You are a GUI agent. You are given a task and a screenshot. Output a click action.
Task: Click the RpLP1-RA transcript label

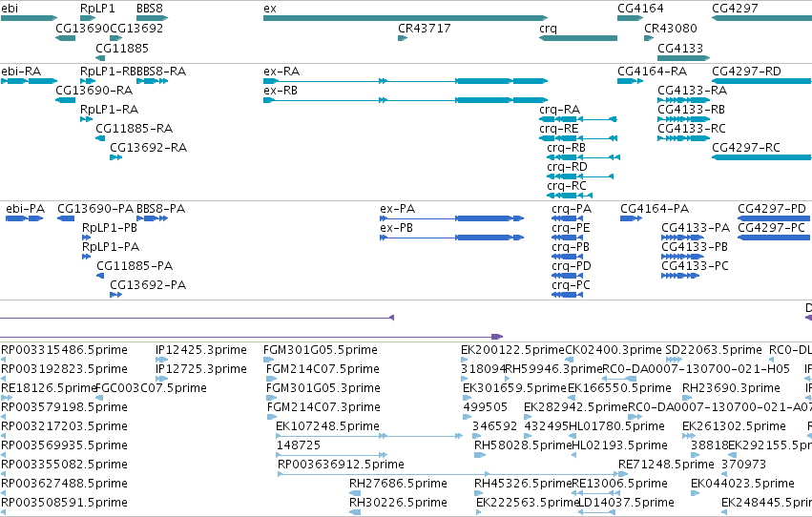point(110,109)
